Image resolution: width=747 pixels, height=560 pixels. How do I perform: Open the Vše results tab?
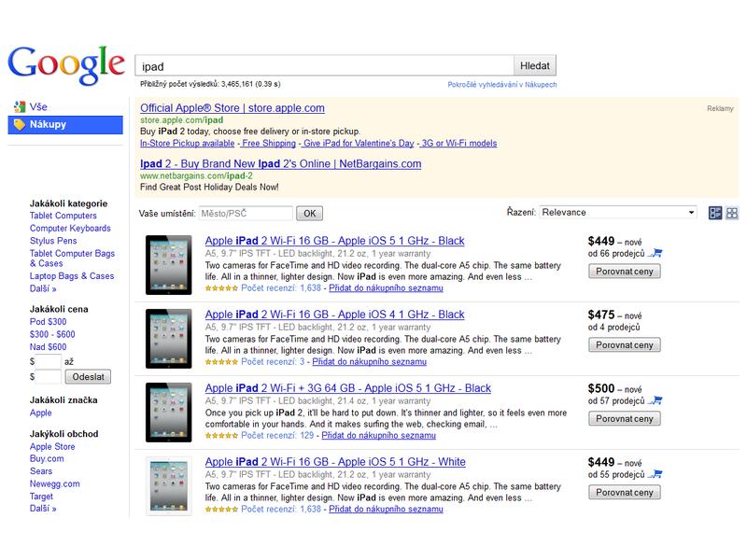(38, 106)
